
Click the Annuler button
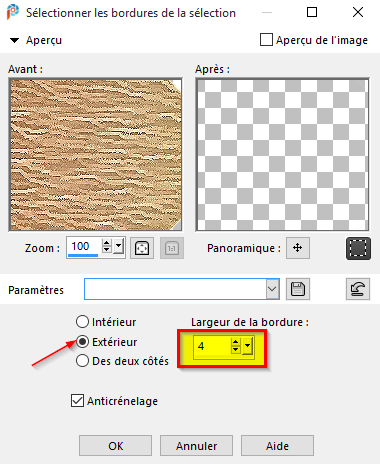coord(196,445)
